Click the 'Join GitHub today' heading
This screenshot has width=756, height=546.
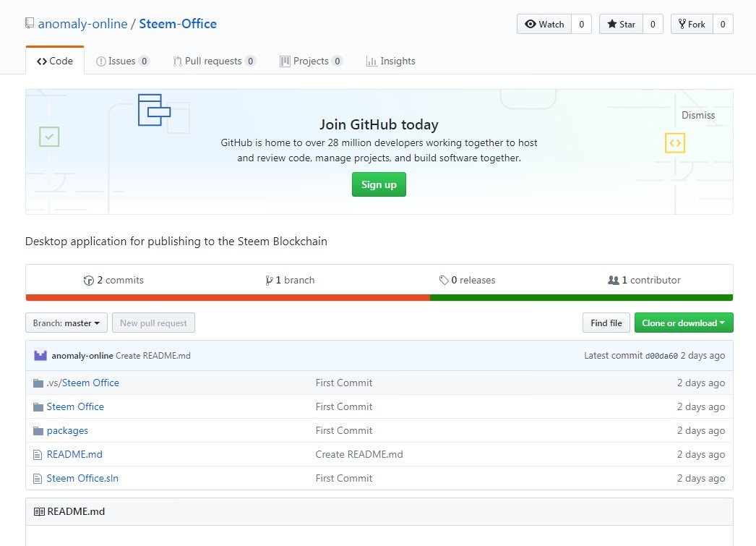(379, 124)
